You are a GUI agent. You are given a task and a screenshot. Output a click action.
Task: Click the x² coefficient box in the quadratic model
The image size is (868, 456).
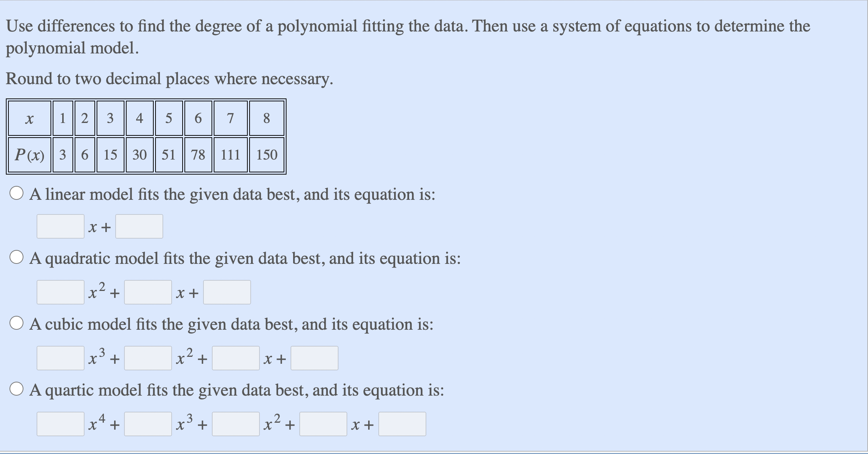click(60, 292)
